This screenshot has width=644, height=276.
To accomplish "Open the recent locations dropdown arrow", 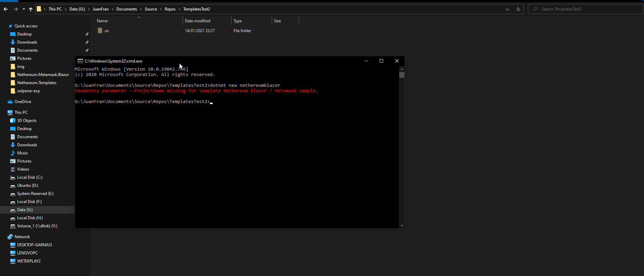I will pos(24,9).
